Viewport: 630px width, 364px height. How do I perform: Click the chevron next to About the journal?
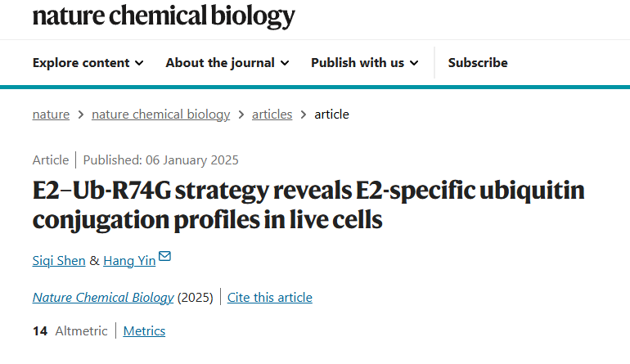[285, 63]
